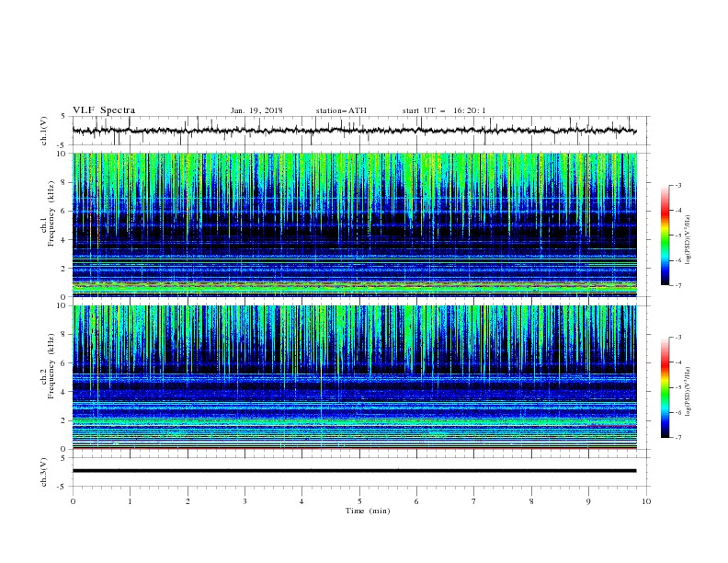
Task: Click the "Time (min)" axis label
Action: pos(368,511)
